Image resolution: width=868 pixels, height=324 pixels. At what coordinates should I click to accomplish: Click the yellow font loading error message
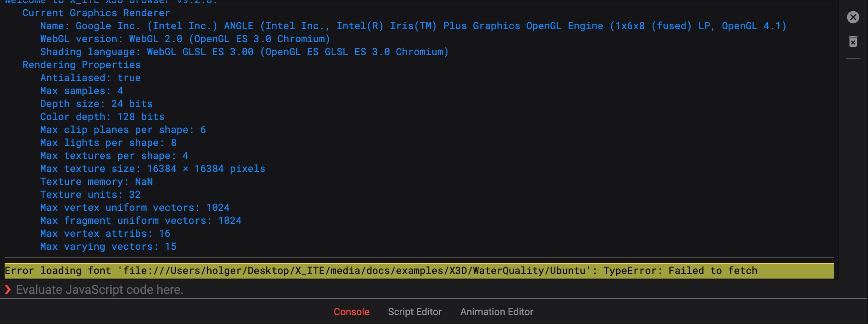point(381,271)
